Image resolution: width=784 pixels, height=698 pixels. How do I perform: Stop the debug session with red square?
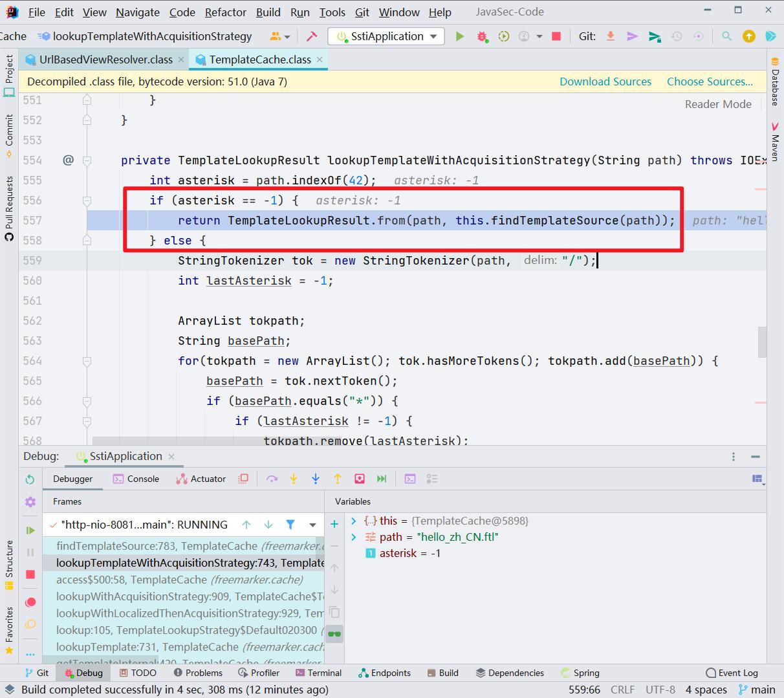coord(30,574)
